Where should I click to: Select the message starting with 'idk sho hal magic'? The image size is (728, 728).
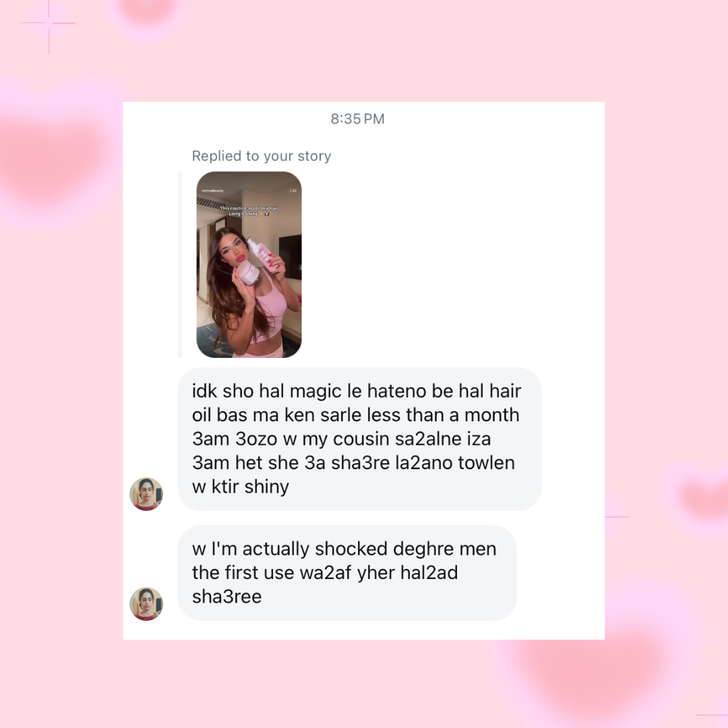point(359,439)
